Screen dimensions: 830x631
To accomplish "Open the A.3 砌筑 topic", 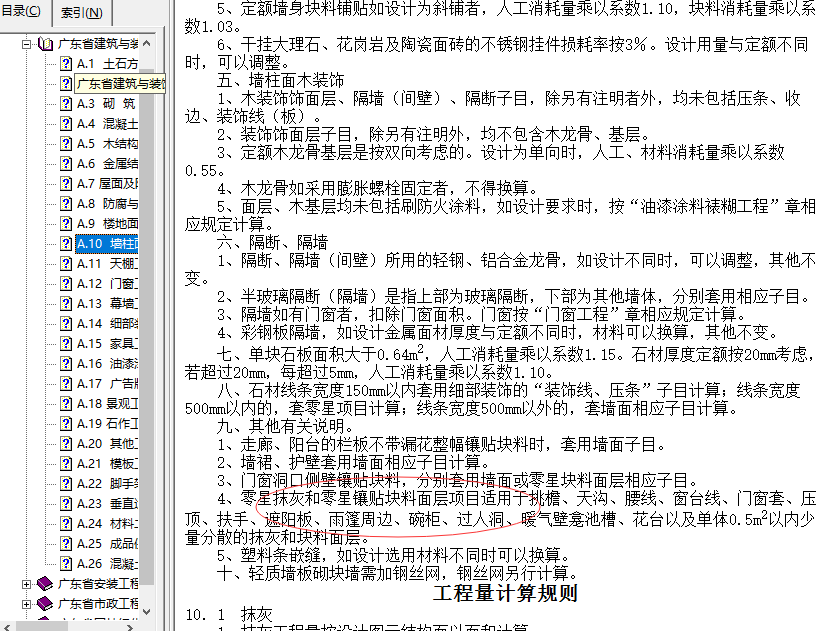I will 106,104.
